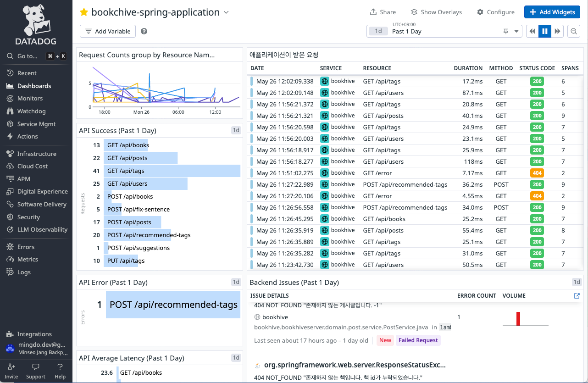Click the Cloud Cost sidebar icon
This screenshot has width=588, height=383.
10,166
